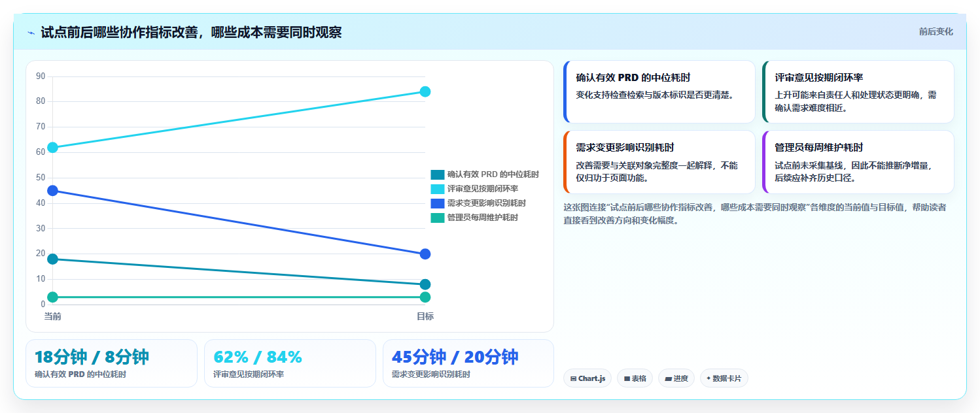Select the cyan data point at 62 on 当前
980x413 pixels.
(x=53, y=148)
